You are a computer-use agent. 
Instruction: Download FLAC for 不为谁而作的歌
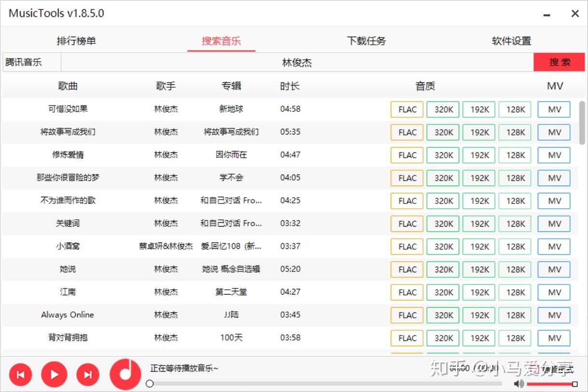coord(407,201)
